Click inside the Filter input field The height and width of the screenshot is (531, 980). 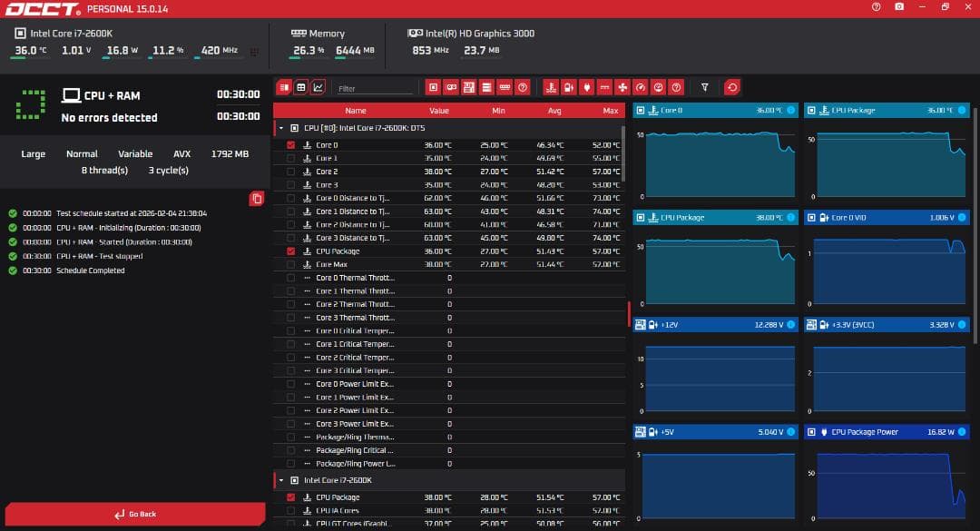click(x=377, y=87)
